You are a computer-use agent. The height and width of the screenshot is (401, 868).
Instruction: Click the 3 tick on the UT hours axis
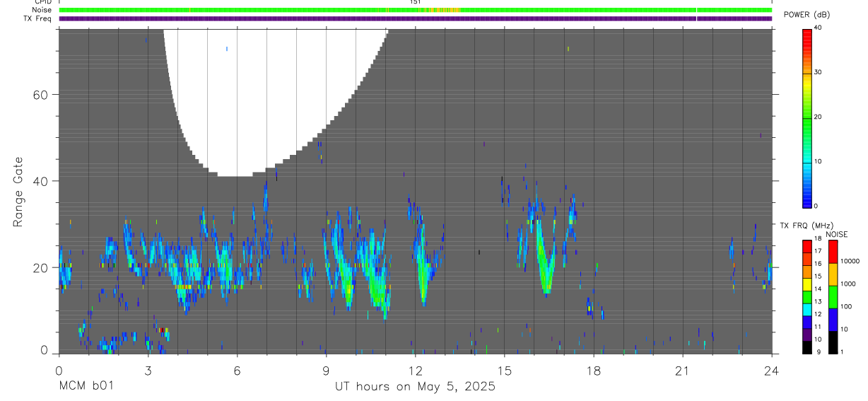tap(148, 370)
